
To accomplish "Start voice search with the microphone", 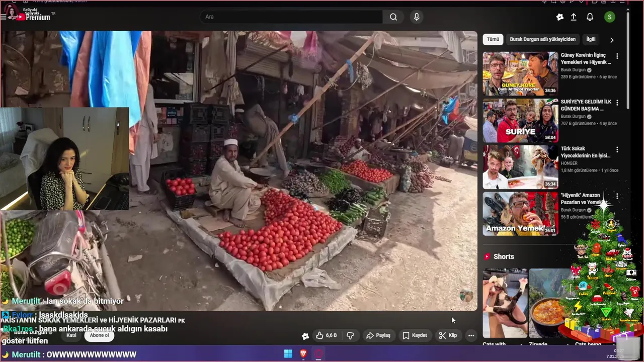I will (416, 17).
